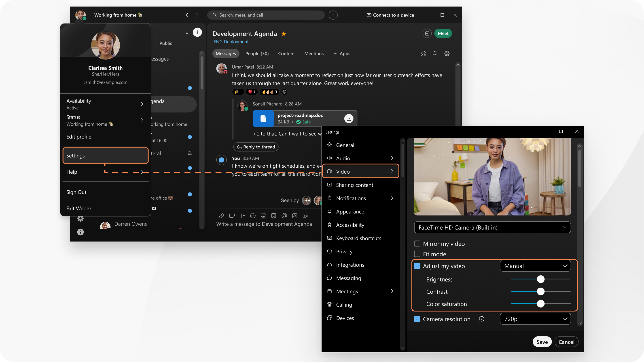This screenshot has width=644, height=362.
Task: Open the camera resolution dropdown for 720p
Action: point(535,318)
